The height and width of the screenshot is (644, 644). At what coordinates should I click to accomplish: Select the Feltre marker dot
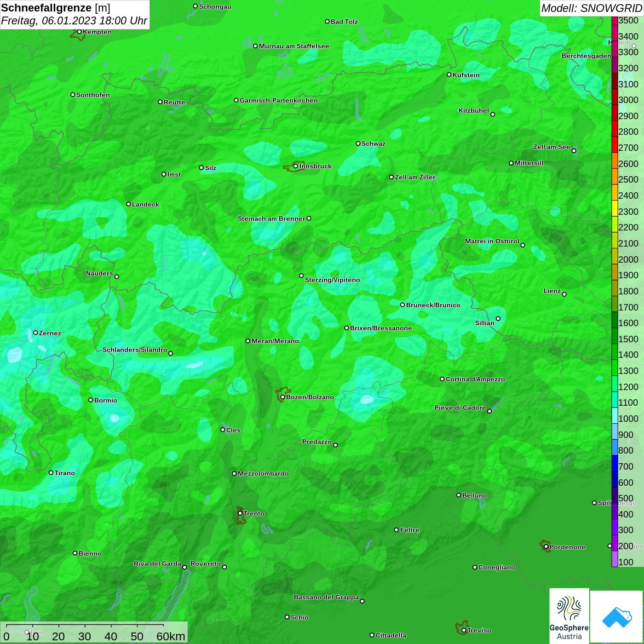tap(397, 530)
